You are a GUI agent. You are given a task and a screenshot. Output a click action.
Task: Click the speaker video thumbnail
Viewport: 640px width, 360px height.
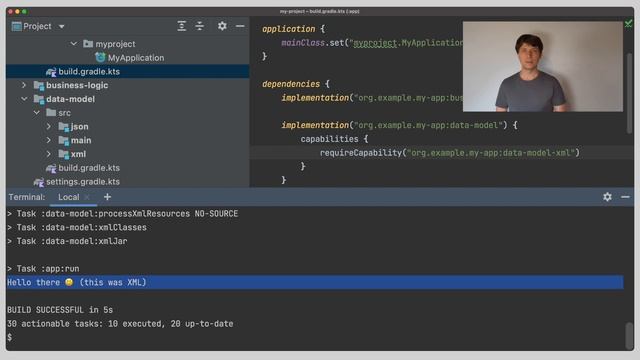point(543,67)
